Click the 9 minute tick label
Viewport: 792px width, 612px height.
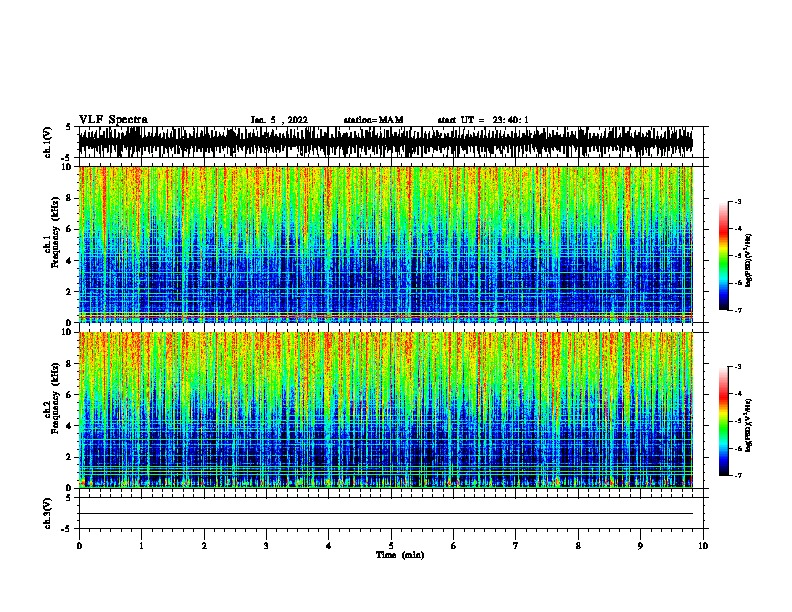[x=640, y=546]
